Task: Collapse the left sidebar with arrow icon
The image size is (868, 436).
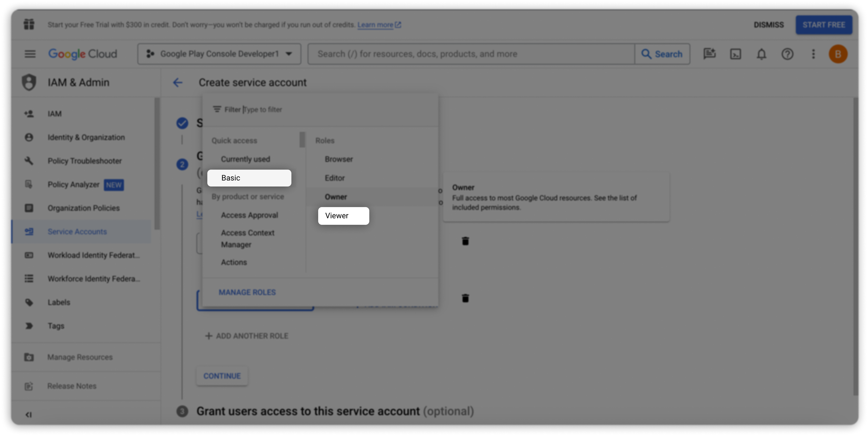Action: point(29,415)
